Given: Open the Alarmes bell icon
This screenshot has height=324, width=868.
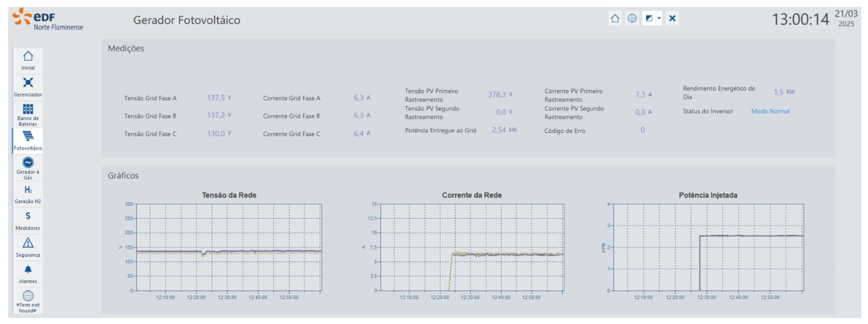Looking at the screenshot, I should click(28, 274).
